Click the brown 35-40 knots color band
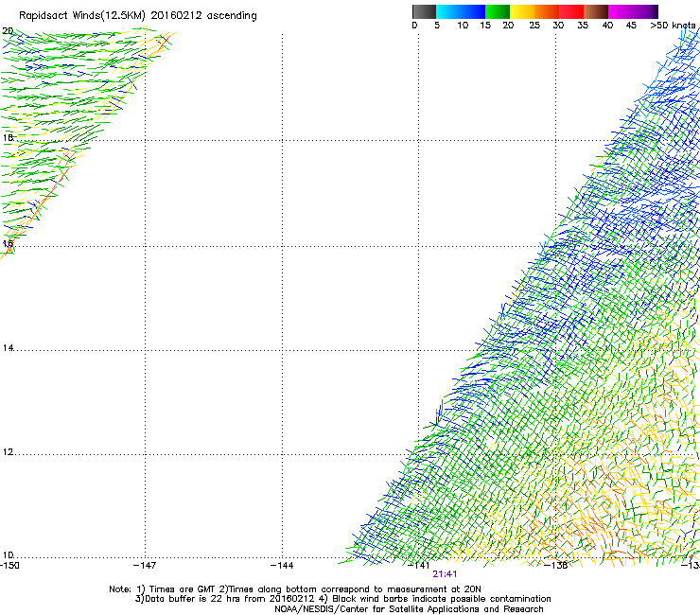 [x=596, y=11]
